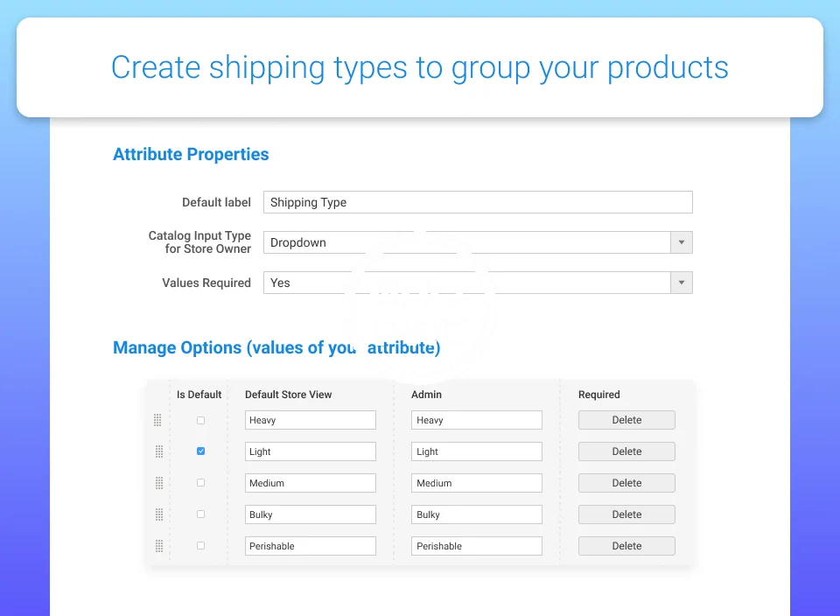Image resolution: width=840 pixels, height=616 pixels.
Task: Remove the Bulky option with Delete
Action: pyautogui.click(x=626, y=514)
